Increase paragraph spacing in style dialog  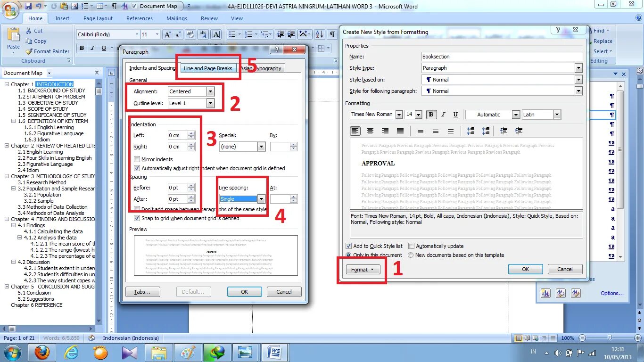point(471,131)
